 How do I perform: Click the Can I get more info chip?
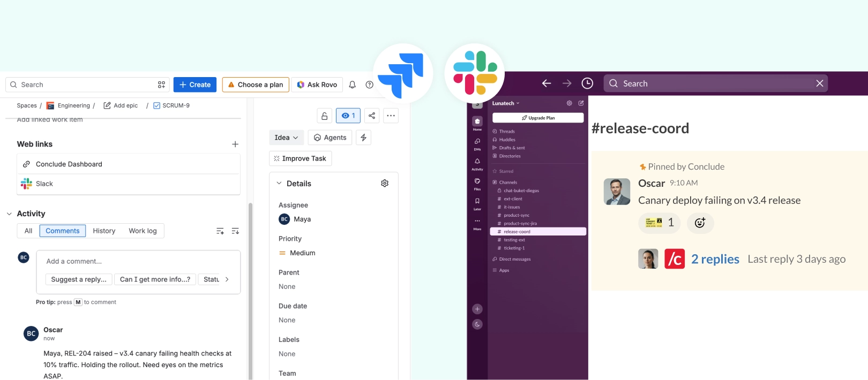pyautogui.click(x=155, y=279)
